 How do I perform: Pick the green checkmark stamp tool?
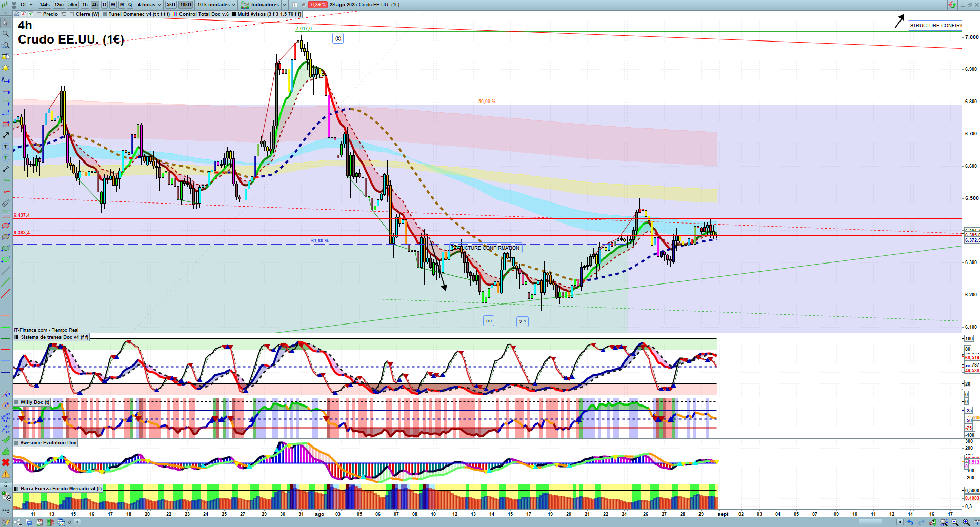[6, 440]
